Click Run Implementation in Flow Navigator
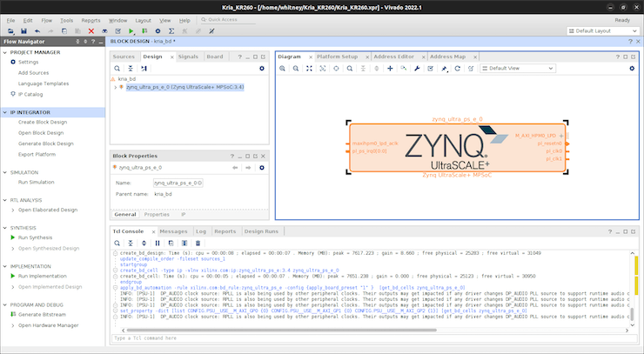Viewport: 644px width, 354px height. point(43,277)
